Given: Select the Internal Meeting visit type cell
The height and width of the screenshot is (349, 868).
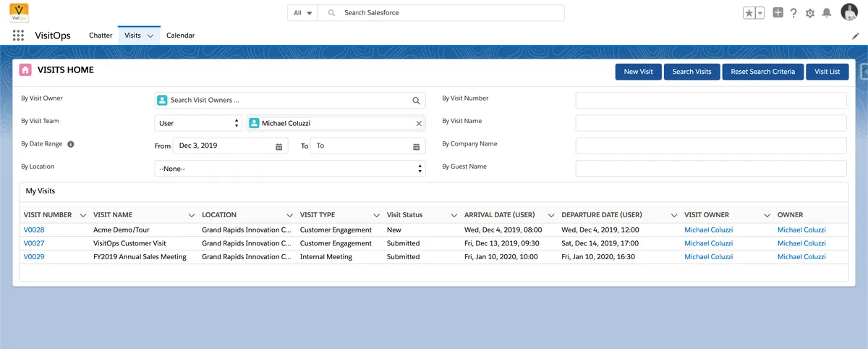Looking at the screenshot, I should (326, 257).
